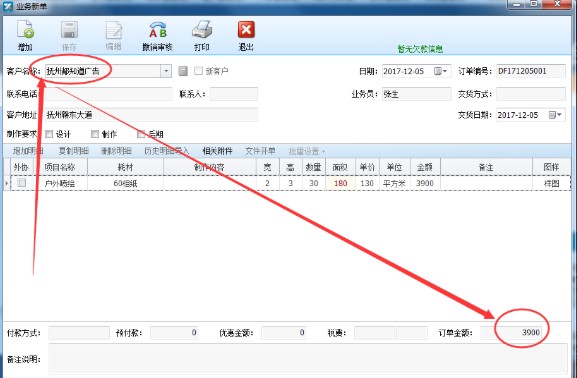This screenshot has width=577, height=378.
Task: Click the 预付款 amount field
Action: [174, 333]
